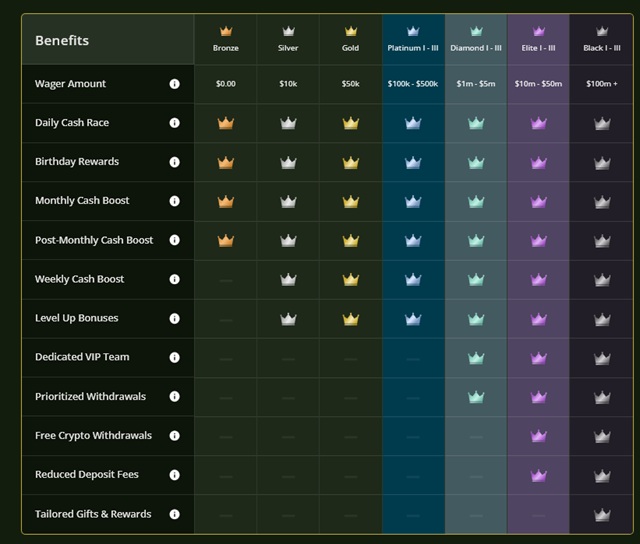This screenshot has width=640, height=544.
Task: Show info for Tailored Gifts & Rewards
Action: 174,514
